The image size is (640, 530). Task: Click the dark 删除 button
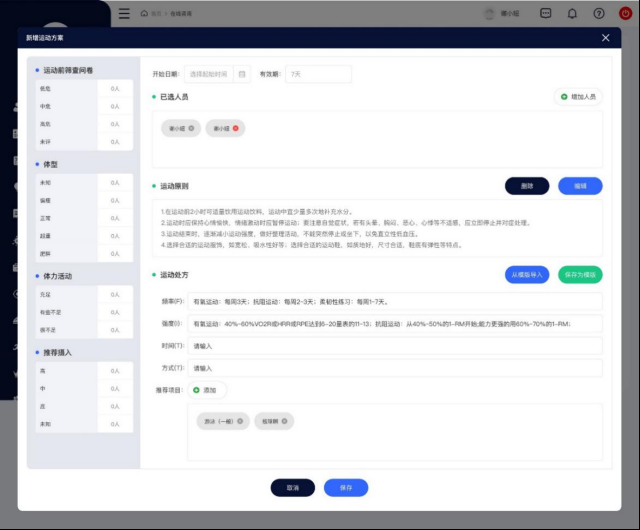pos(527,186)
